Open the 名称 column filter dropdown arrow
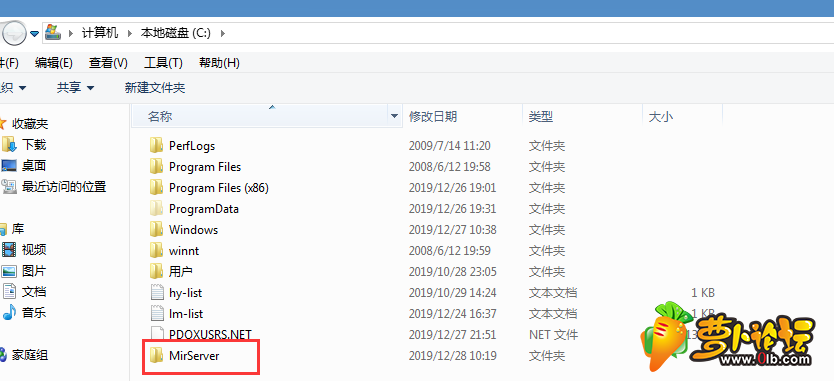The height and width of the screenshot is (381, 834). 394,116
